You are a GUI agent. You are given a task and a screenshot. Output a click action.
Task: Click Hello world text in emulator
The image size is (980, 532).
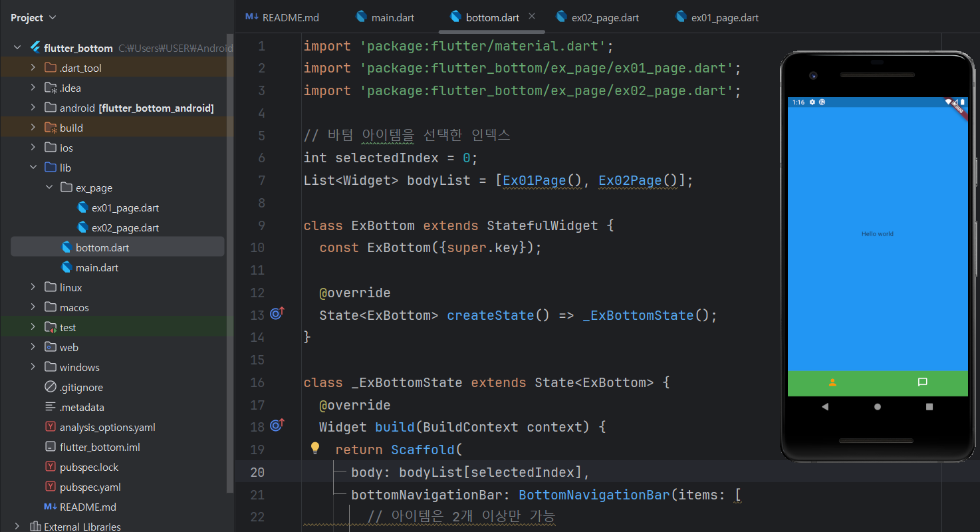(878, 234)
